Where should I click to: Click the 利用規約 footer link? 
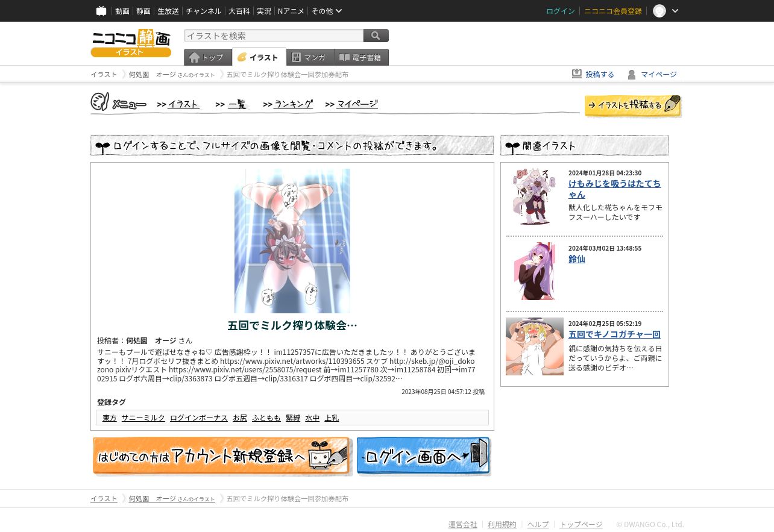click(x=502, y=524)
